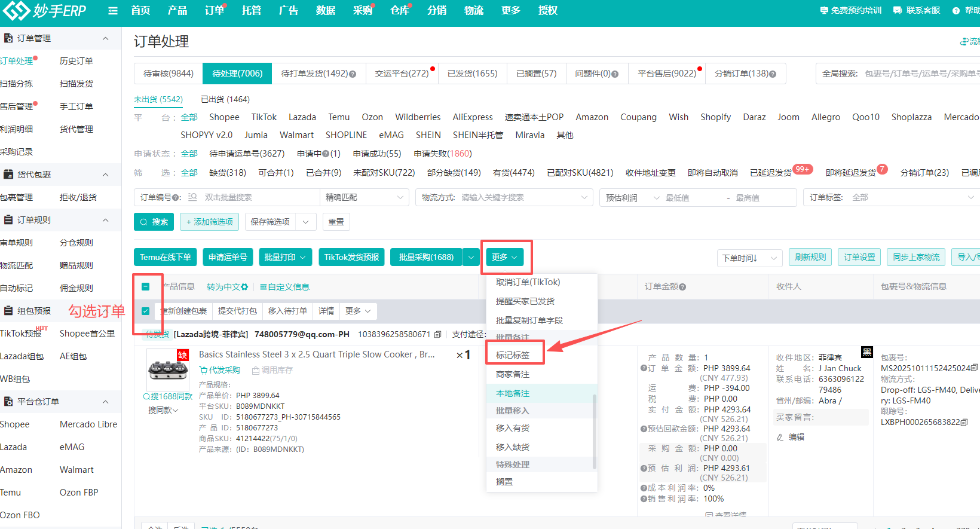This screenshot has width=980, height=529.
Task: Copy the order number 1038396258580671
Action: (x=438, y=335)
